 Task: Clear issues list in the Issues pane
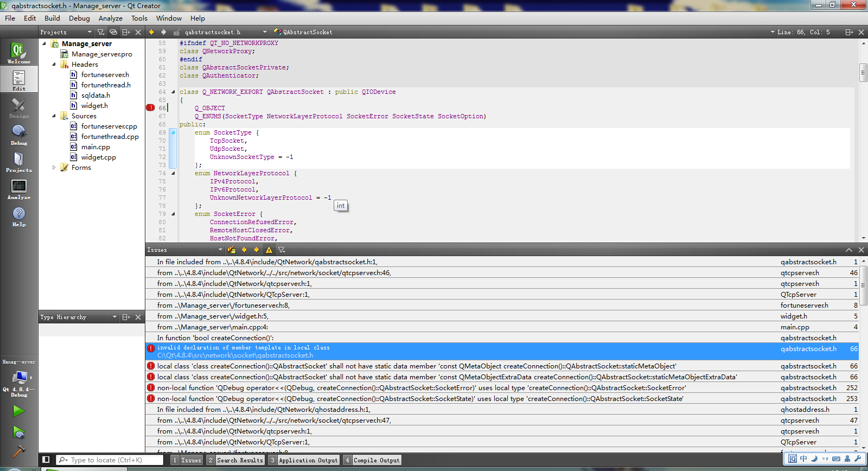232,250
